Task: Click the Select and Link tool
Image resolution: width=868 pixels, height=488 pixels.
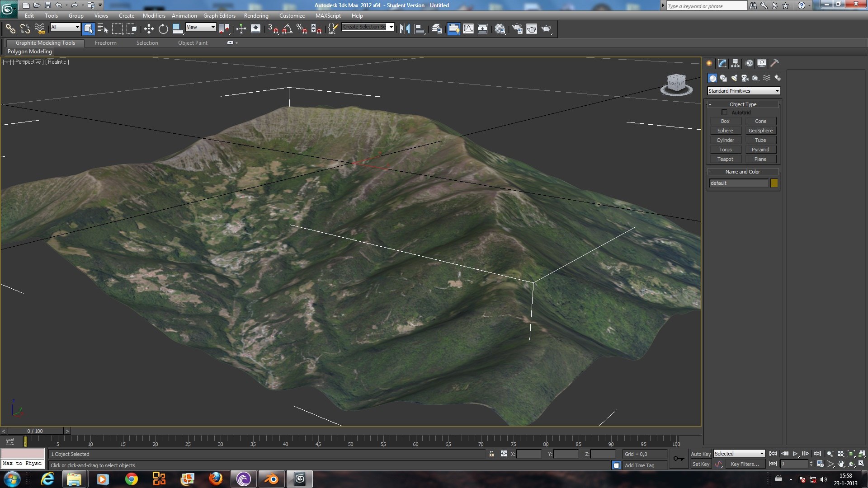Action: point(10,29)
